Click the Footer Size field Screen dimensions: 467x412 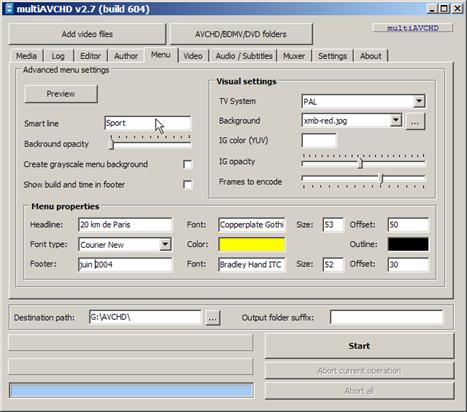point(333,265)
